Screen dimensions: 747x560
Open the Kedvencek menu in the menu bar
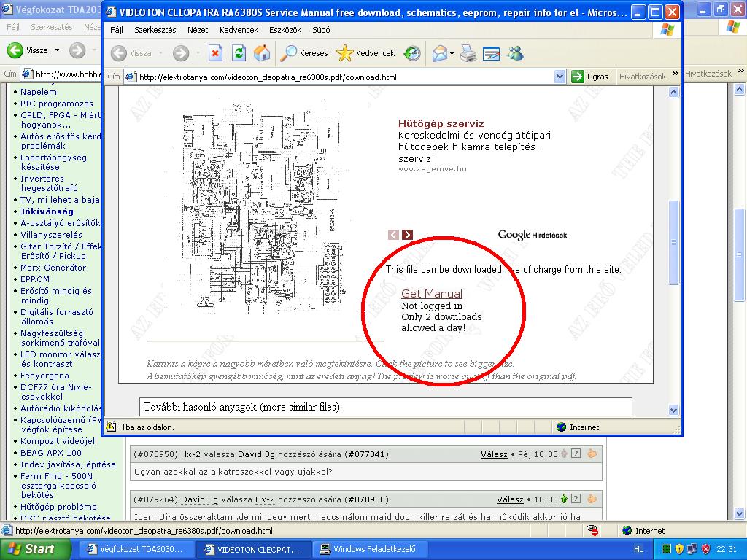239,29
